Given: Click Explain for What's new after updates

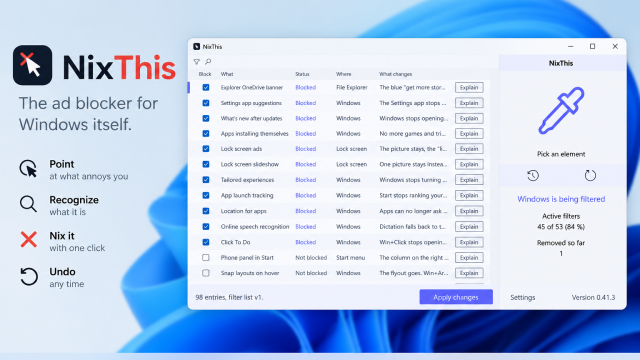Looking at the screenshot, I should pyautogui.click(x=469, y=118).
